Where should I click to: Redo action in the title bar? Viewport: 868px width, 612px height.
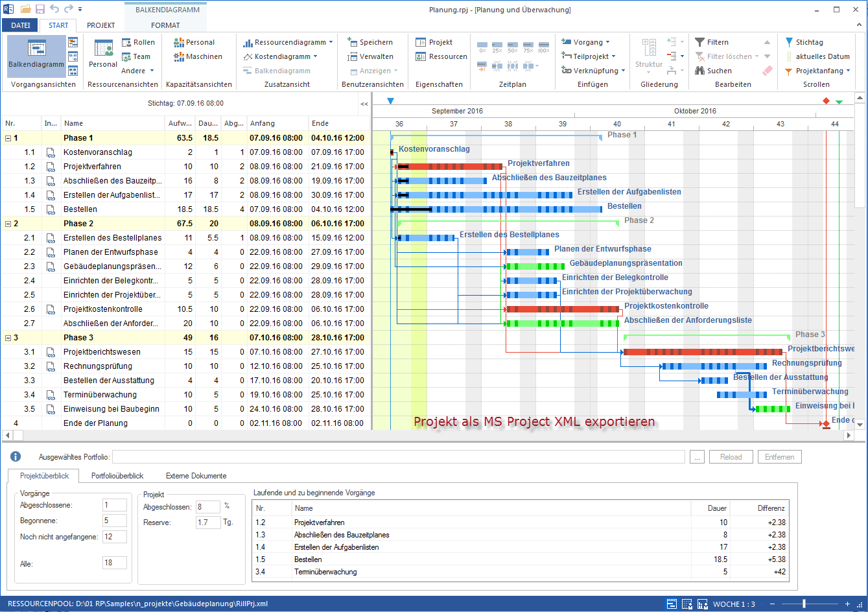pyautogui.click(x=68, y=9)
